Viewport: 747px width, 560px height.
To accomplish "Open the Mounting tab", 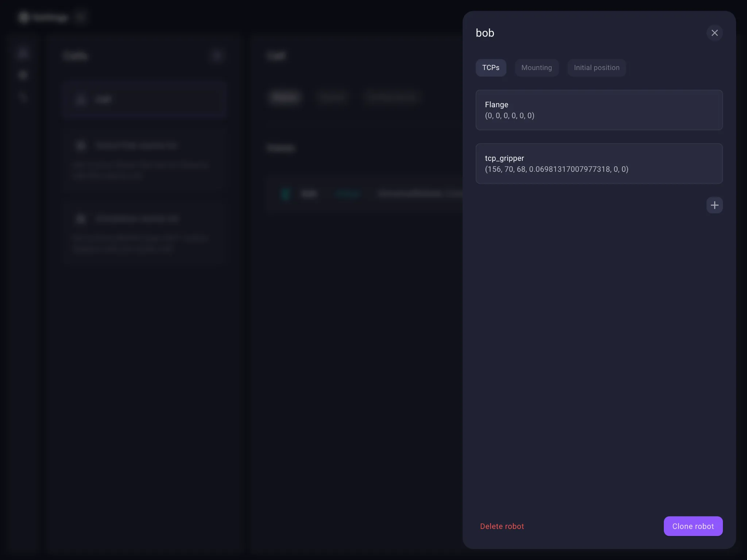I will (x=536, y=68).
